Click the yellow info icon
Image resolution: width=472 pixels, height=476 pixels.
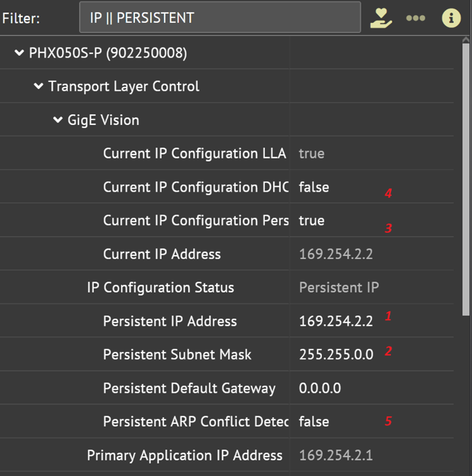click(x=451, y=19)
